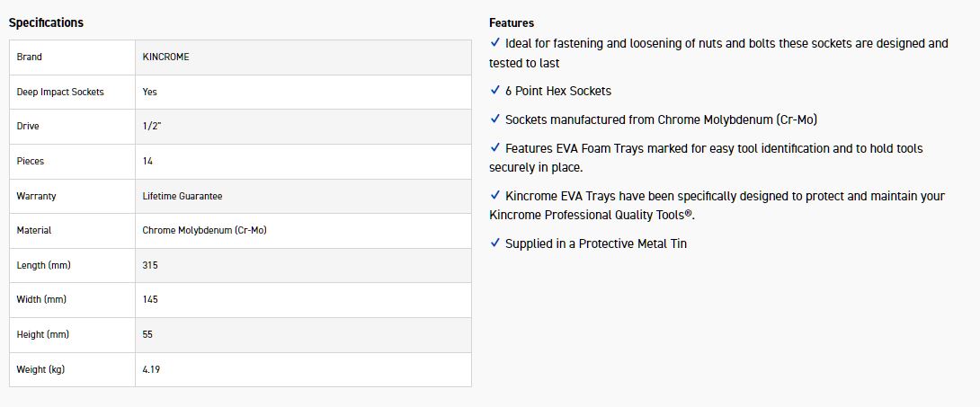Click the checkmark beside 6 Point Hex Sockets
980x407 pixels.
point(494,91)
